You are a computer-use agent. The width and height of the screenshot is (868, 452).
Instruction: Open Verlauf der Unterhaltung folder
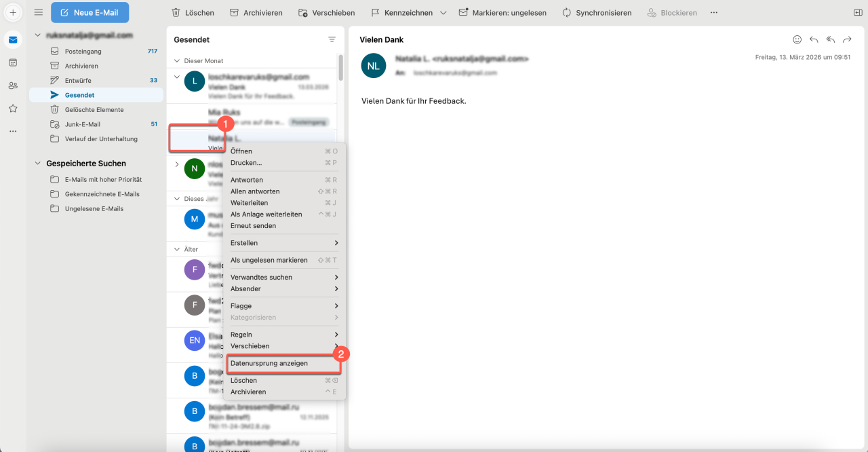pos(96,138)
